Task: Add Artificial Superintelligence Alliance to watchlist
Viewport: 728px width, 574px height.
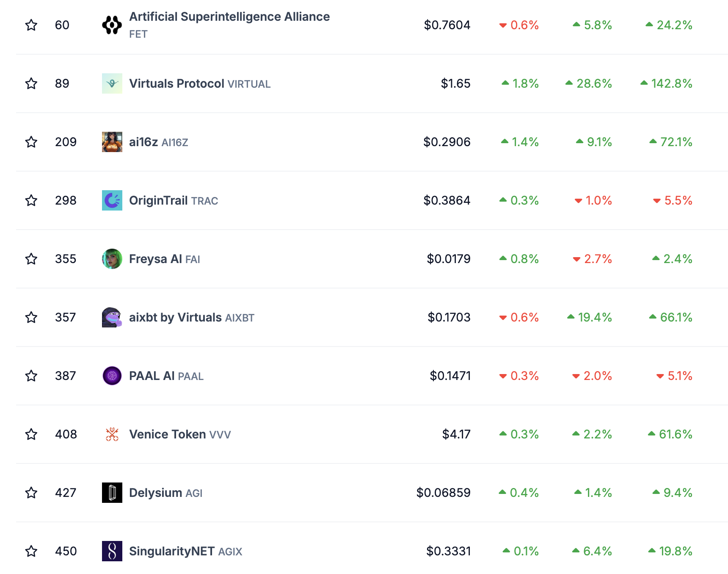Action: coord(31,25)
